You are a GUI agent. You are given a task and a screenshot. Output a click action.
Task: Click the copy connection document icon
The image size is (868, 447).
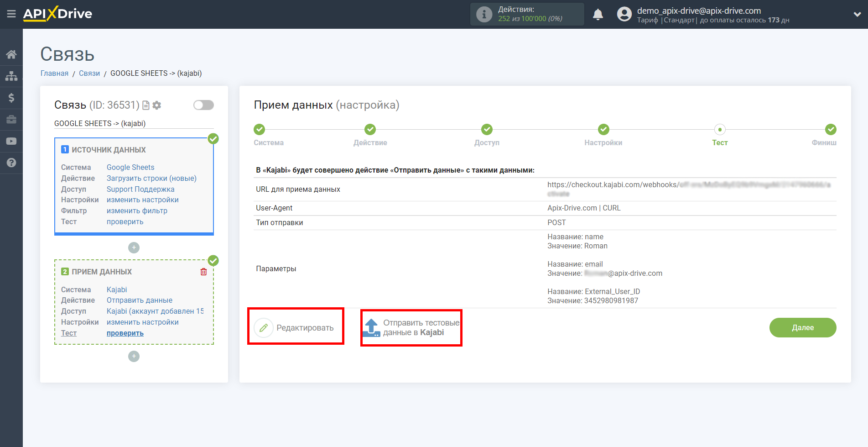[146, 105]
